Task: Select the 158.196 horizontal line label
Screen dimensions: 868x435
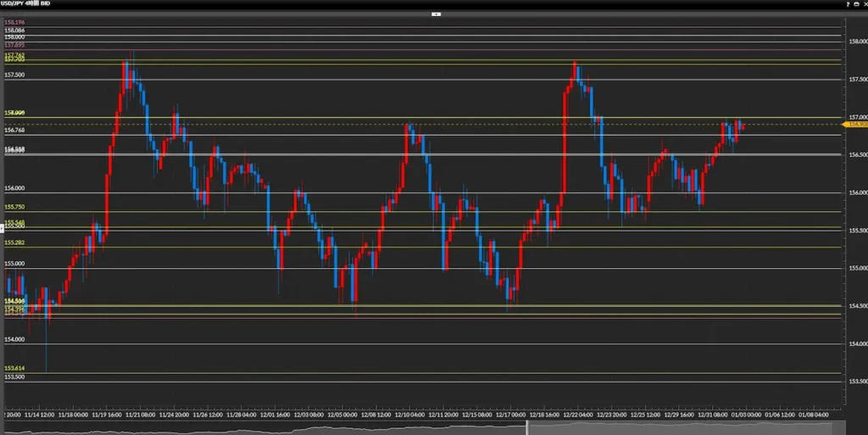Action: 14,22
